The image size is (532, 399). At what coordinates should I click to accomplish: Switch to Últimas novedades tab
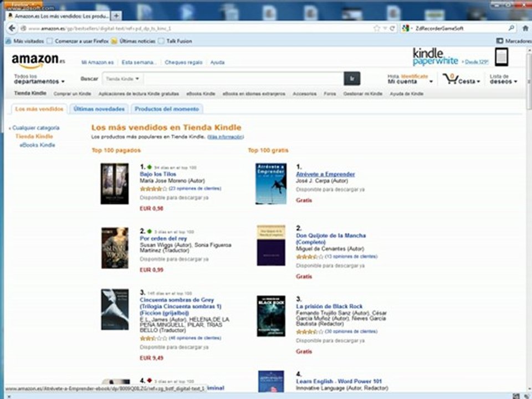click(99, 109)
